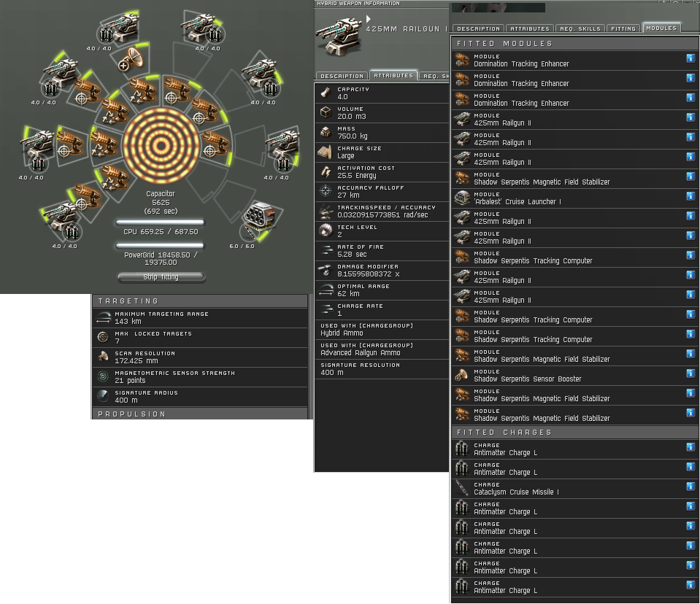Click the PowerGrid usage bar
This screenshot has height=604, width=700.
(160, 245)
